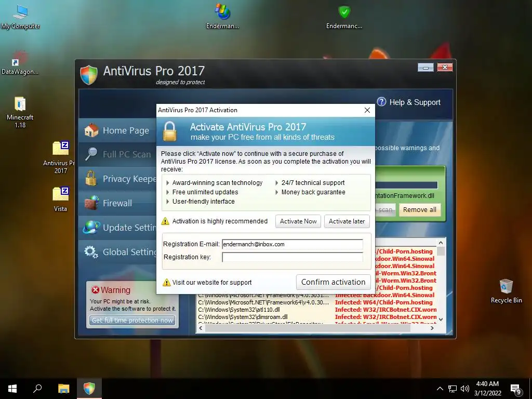Click the scan results scroll up arrow

coord(441,243)
